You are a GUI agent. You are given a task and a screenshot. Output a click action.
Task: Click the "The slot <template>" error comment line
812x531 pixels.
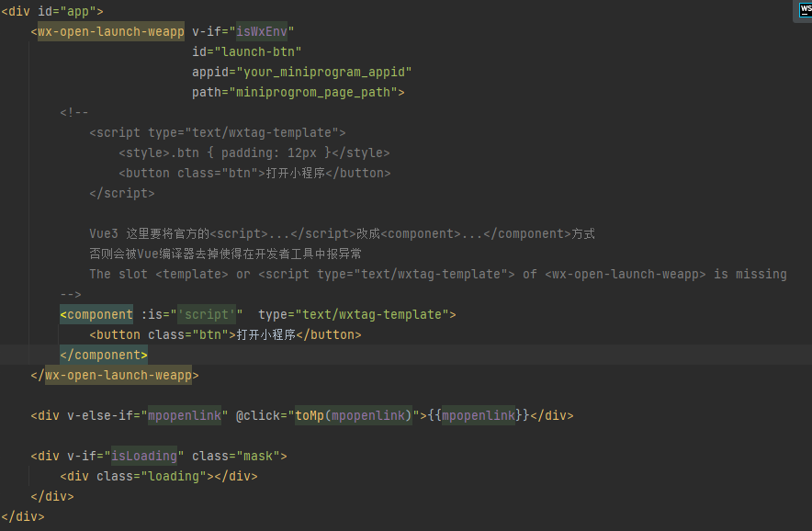click(438, 274)
